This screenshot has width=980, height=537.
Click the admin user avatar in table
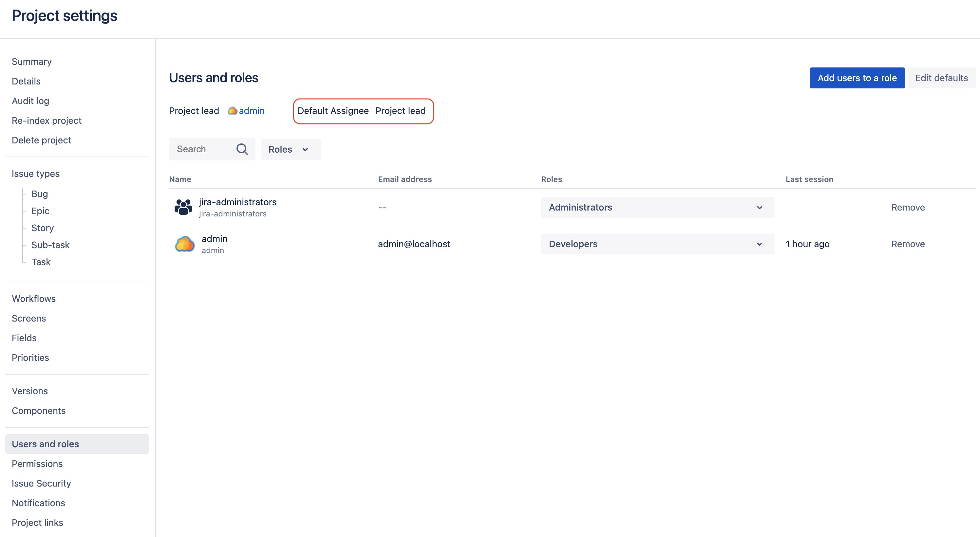(x=184, y=244)
